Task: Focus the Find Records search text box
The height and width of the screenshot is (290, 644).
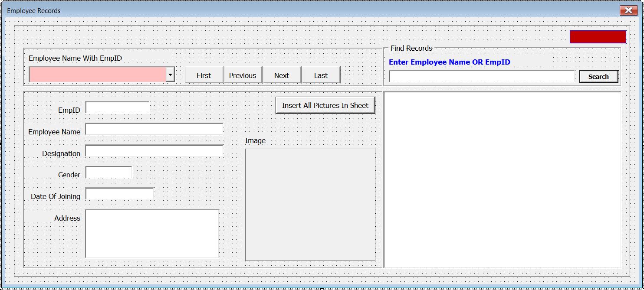Action: pos(482,77)
